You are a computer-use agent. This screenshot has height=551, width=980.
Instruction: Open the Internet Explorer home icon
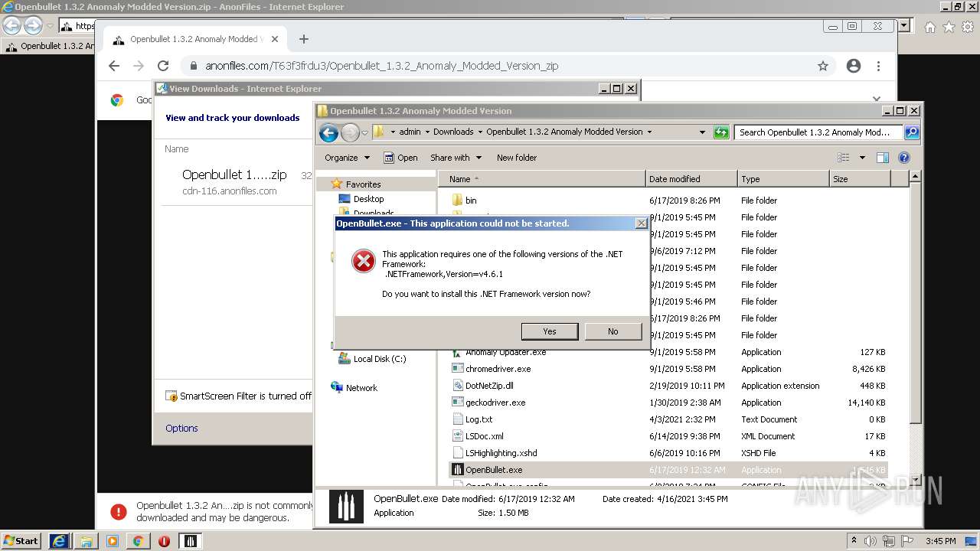coord(929,27)
